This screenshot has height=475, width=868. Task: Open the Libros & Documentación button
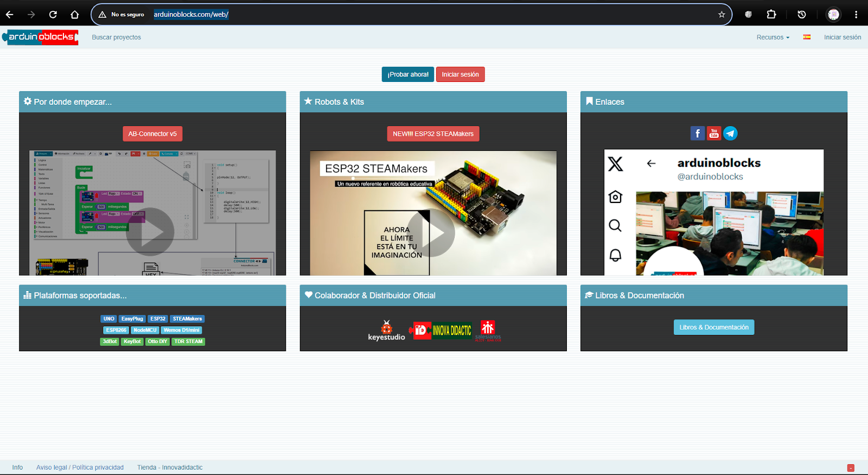pos(714,327)
